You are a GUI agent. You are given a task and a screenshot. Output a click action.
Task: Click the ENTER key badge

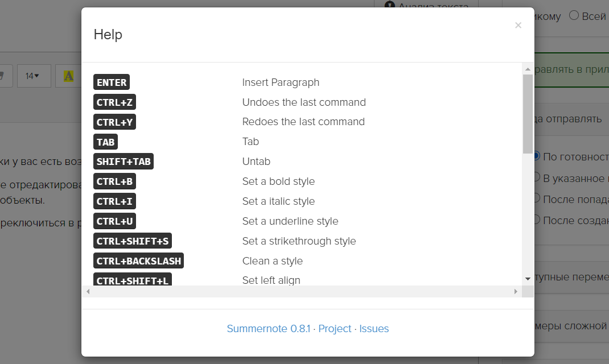(x=112, y=82)
